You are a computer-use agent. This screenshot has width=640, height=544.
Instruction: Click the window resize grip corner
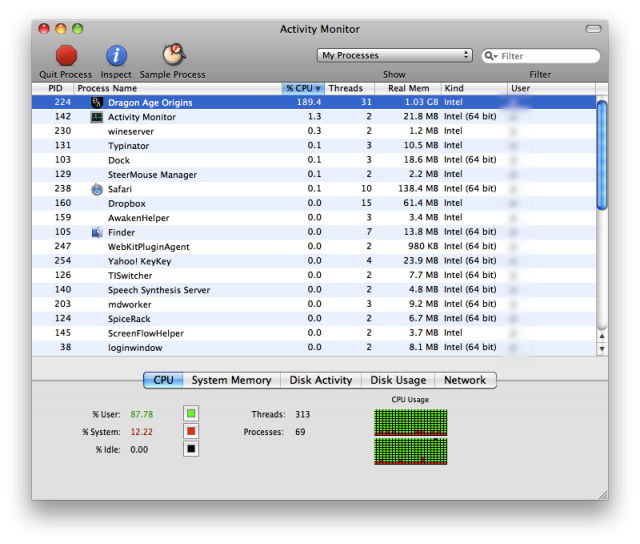(x=603, y=495)
